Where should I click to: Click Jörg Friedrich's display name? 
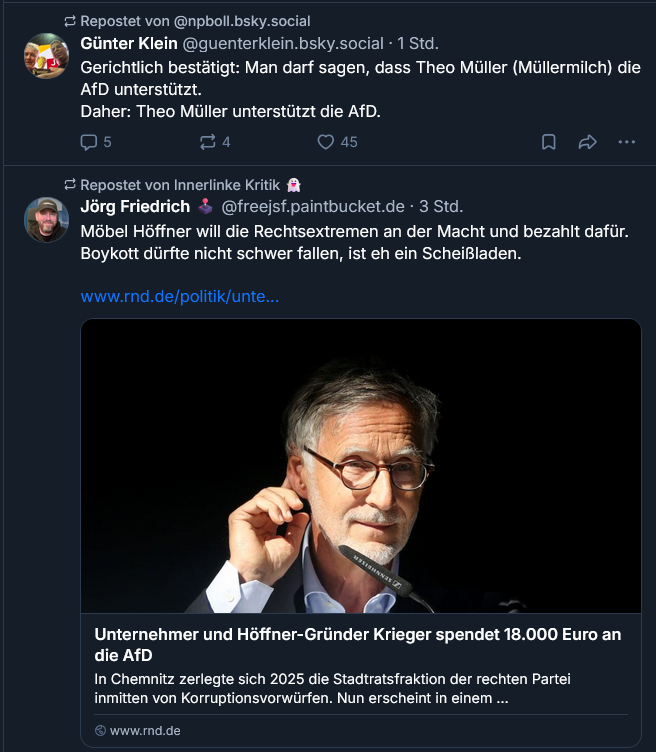coord(136,207)
